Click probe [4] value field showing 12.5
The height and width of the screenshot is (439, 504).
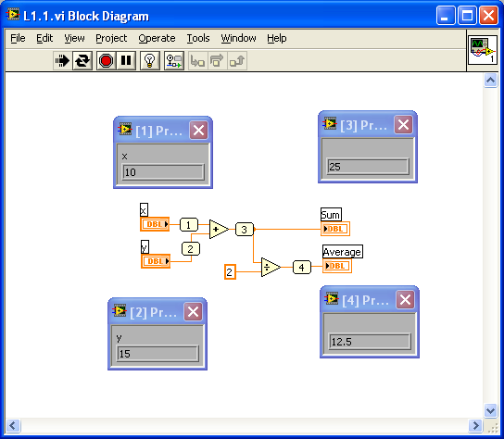click(370, 342)
